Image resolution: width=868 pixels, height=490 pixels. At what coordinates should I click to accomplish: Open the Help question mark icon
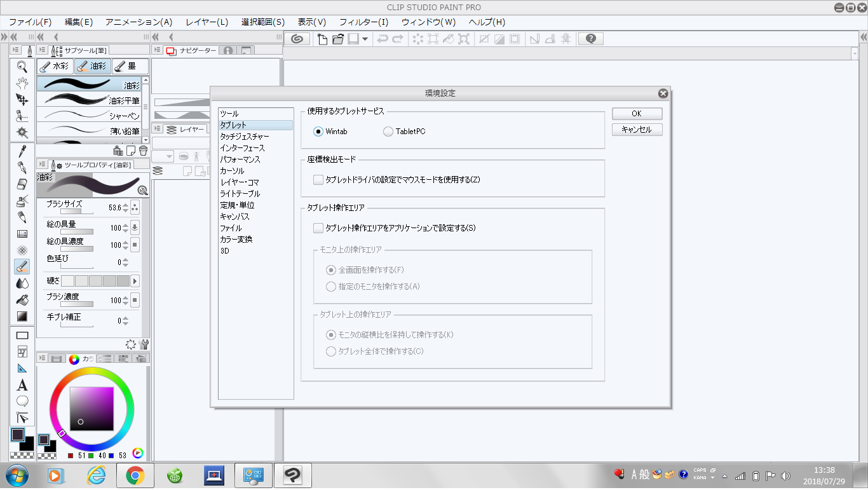point(590,39)
